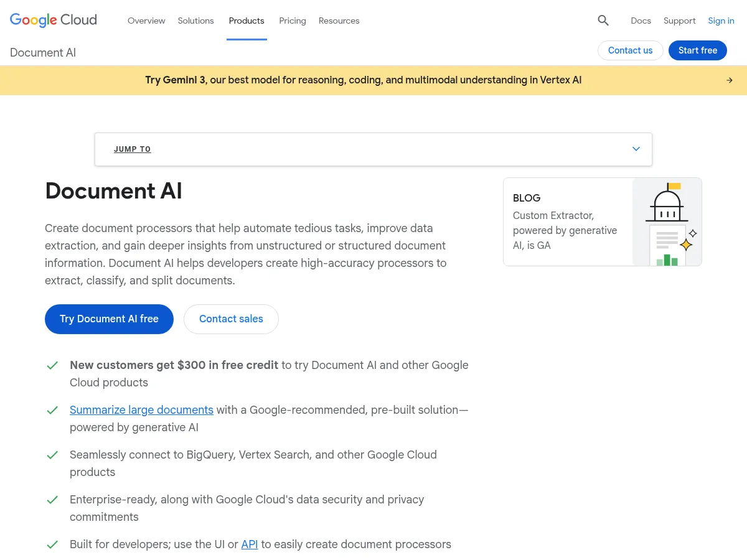Click the Try Document AI free button
The image size is (747, 560).
click(x=109, y=319)
